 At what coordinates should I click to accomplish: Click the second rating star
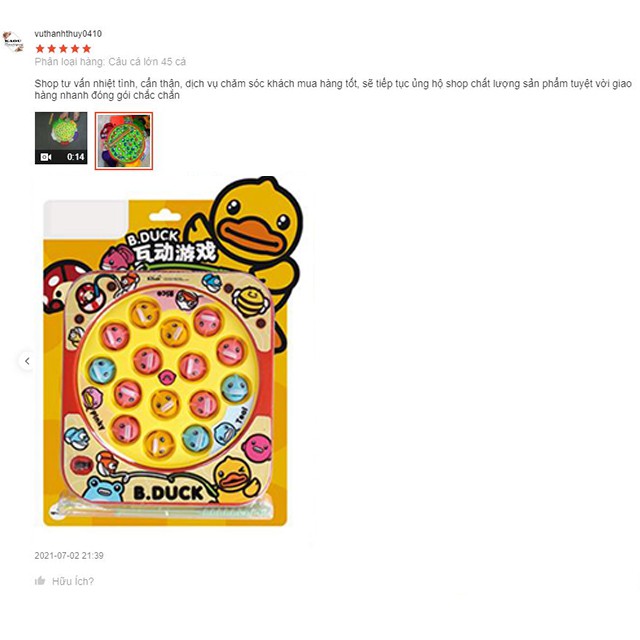[52, 49]
